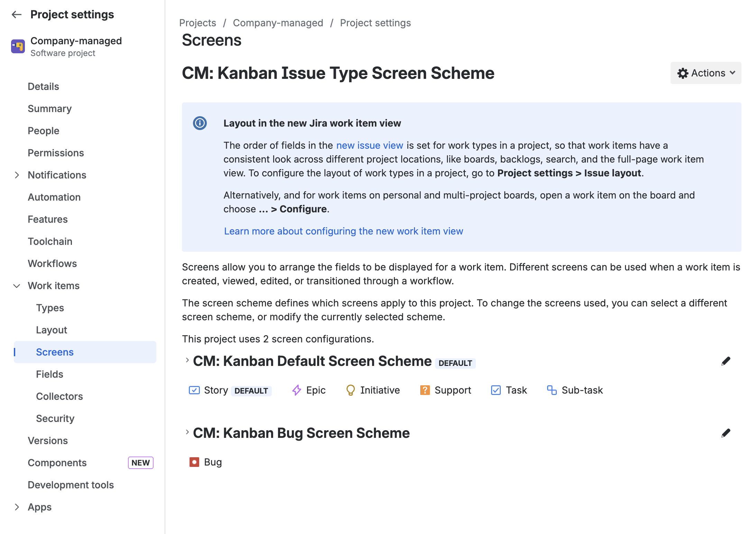Select the Bug issue type icon

(x=195, y=462)
